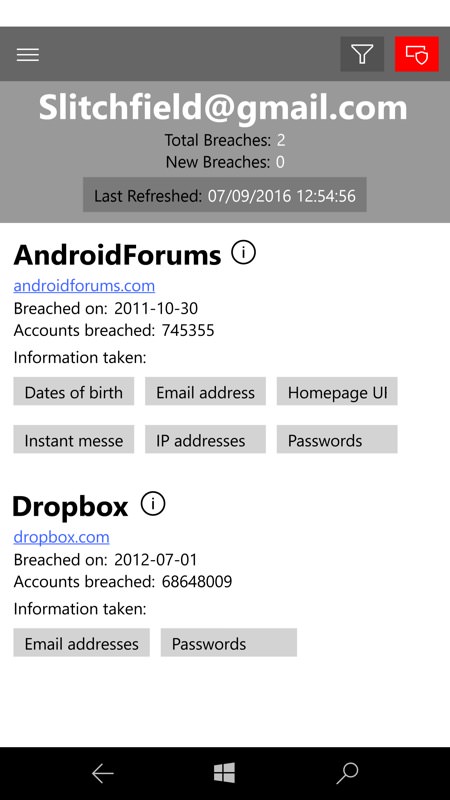The height and width of the screenshot is (800, 450).
Task: Select Dropbox Email addresses tag
Action: (81, 642)
